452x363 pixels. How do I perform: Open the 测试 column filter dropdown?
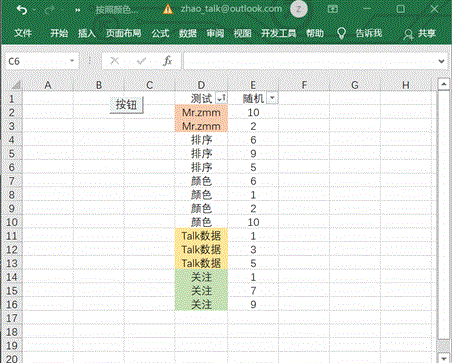[x=221, y=98]
